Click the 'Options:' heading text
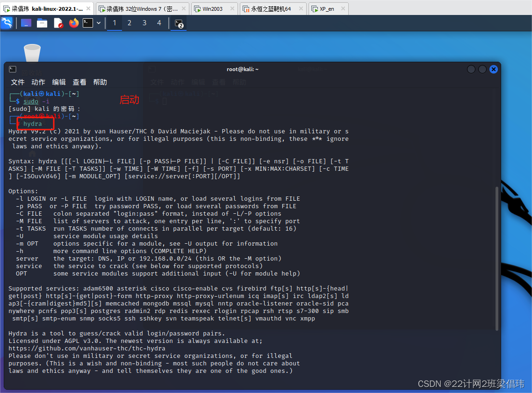The width and height of the screenshot is (532, 393). tap(23, 191)
